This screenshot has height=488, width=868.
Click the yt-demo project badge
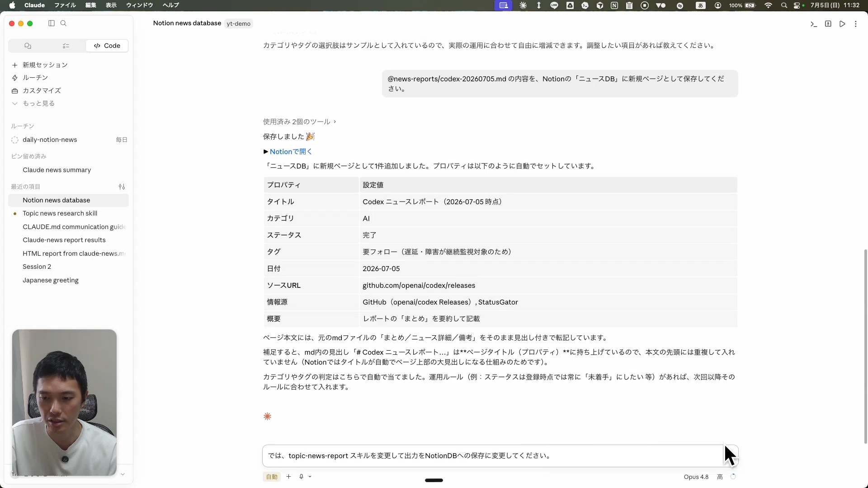pyautogui.click(x=238, y=23)
